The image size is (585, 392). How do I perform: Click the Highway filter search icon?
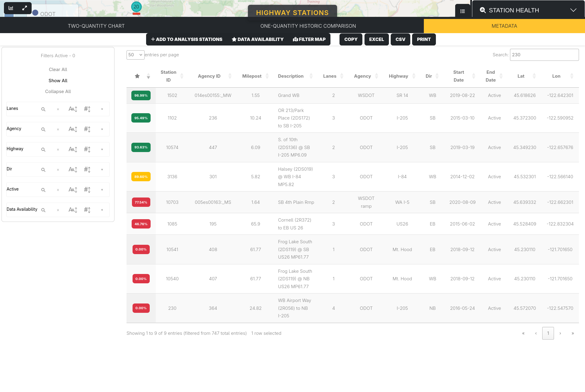[43, 150]
